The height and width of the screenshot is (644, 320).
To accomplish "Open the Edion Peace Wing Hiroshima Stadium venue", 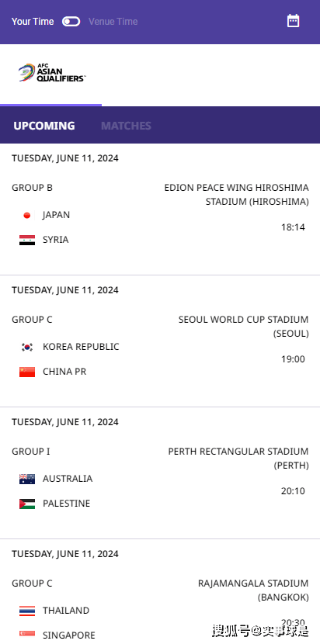I will [x=236, y=195].
